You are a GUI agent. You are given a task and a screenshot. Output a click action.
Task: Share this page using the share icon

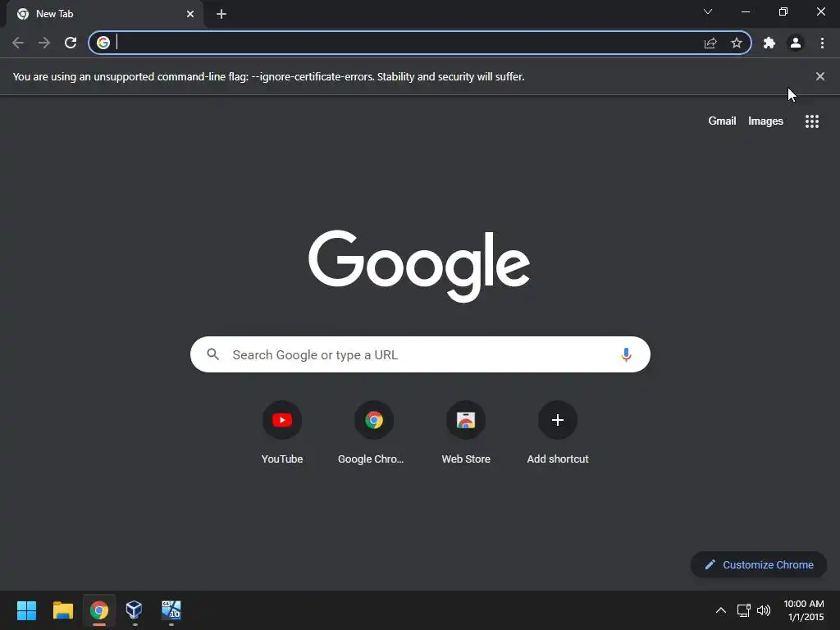710,43
